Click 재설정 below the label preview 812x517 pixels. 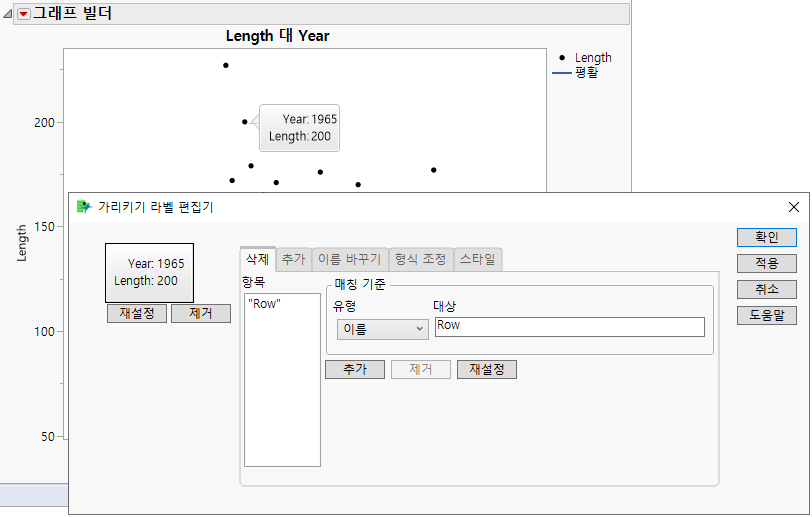(137, 313)
